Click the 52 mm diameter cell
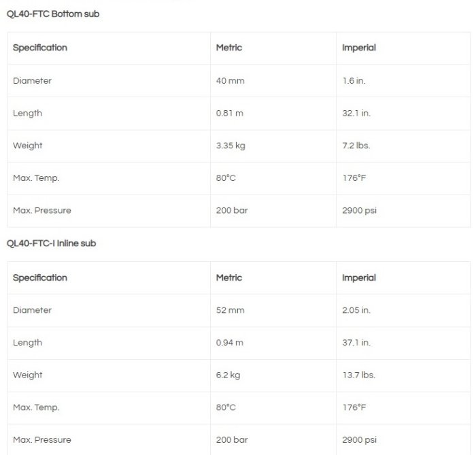476x455 pixels. [230, 310]
